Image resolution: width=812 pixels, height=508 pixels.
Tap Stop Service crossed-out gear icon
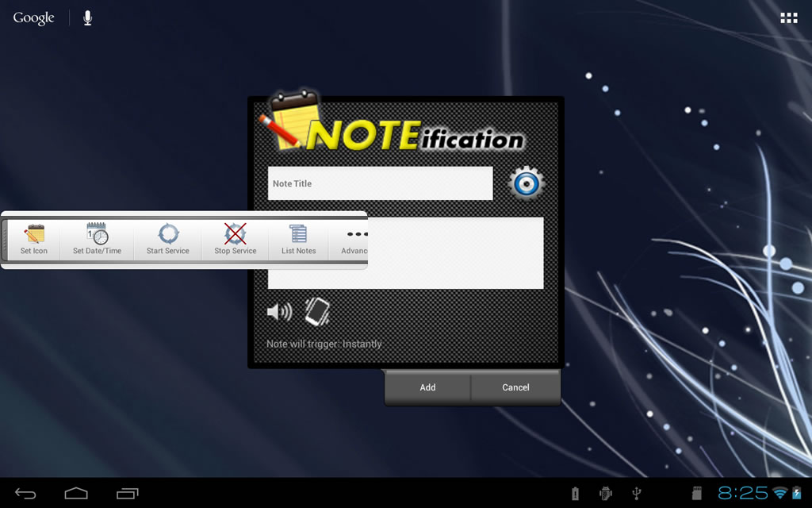[x=235, y=234]
